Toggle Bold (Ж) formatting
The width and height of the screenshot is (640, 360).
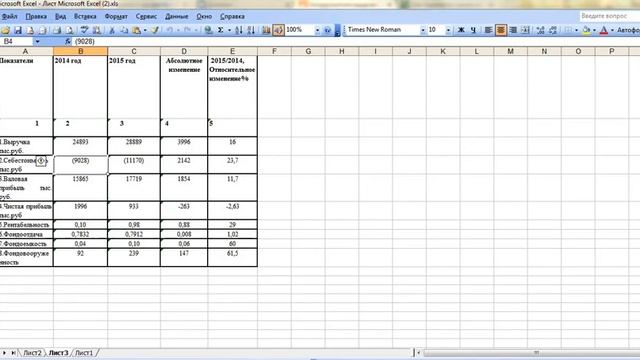pyautogui.click(x=461, y=30)
